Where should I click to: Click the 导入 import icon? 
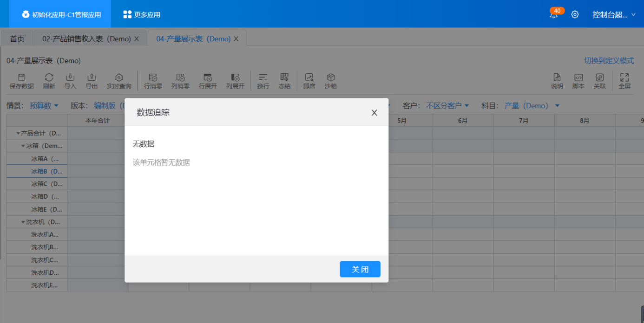pos(70,78)
